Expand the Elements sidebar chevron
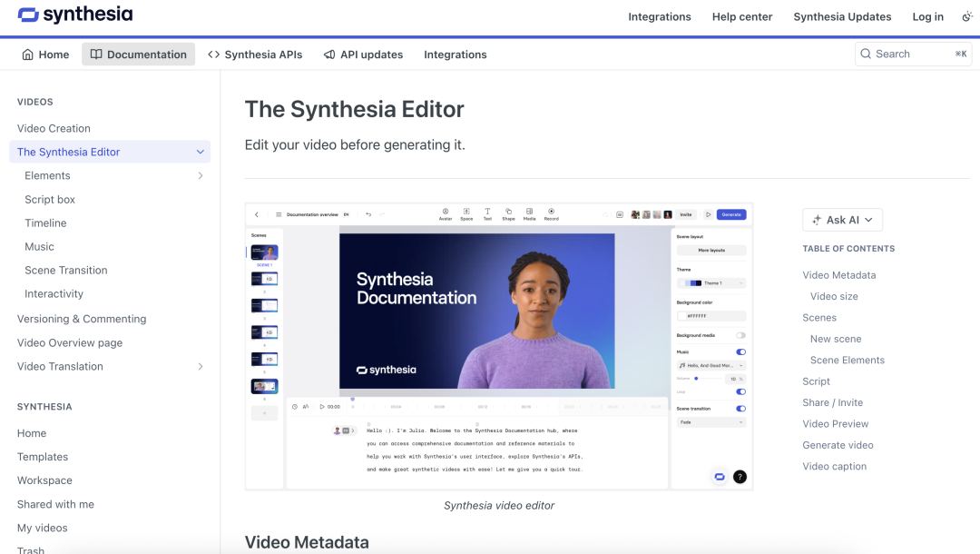This screenshot has height=554, width=980. coord(200,175)
